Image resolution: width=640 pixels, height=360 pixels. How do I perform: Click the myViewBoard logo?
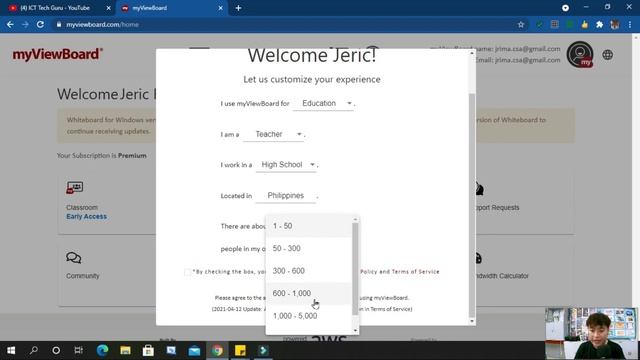click(58, 54)
